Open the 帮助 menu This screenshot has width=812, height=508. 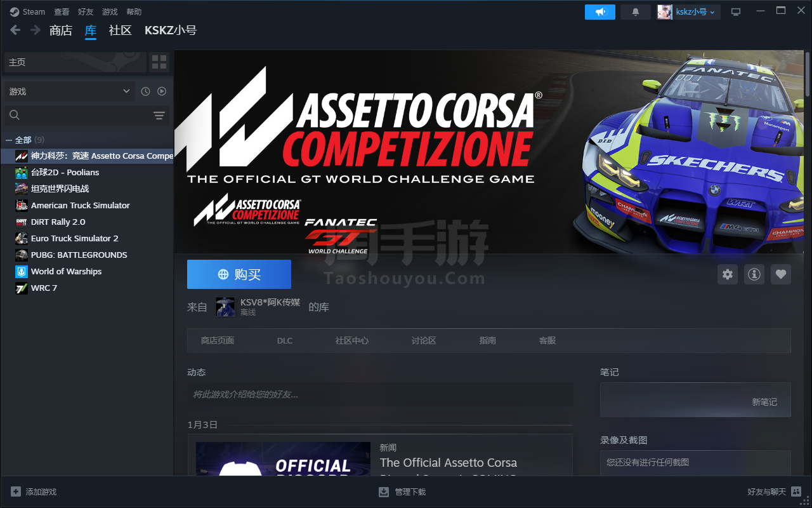point(134,11)
